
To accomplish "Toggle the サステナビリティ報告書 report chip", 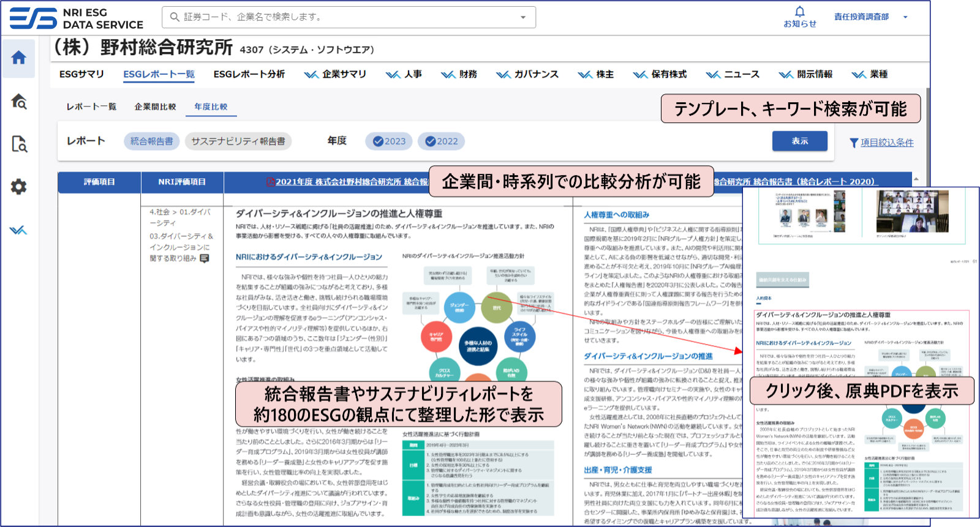I will (238, 141).
